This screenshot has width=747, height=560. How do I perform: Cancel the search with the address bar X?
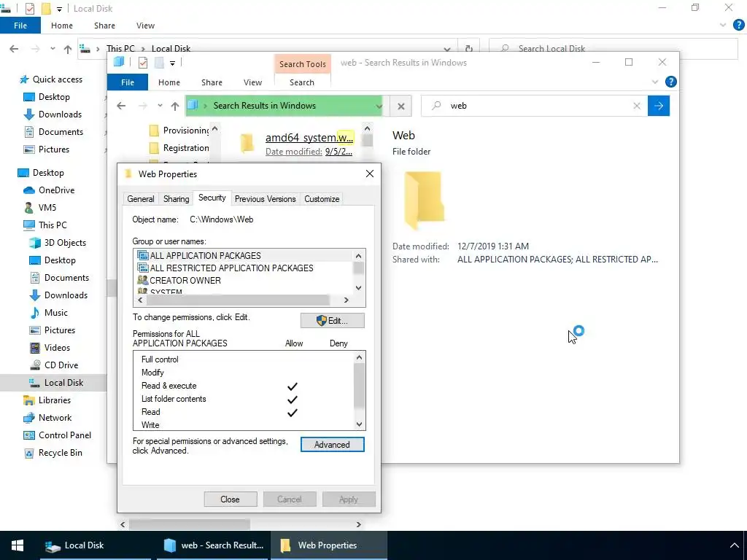[x=401, y=106]
